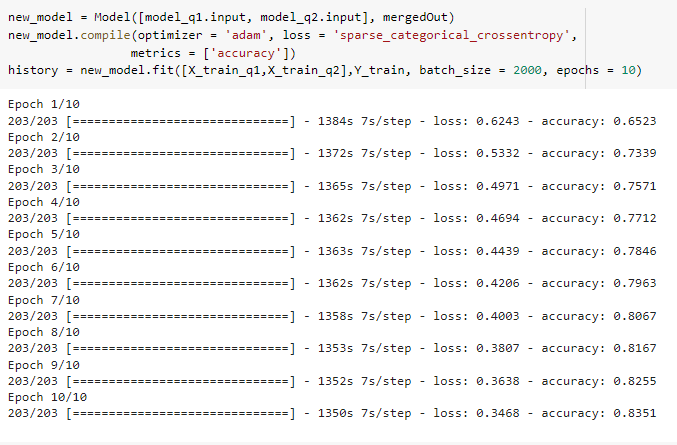
Task: Click the 1384s epoch duration
Action: [x=335, y=121]
